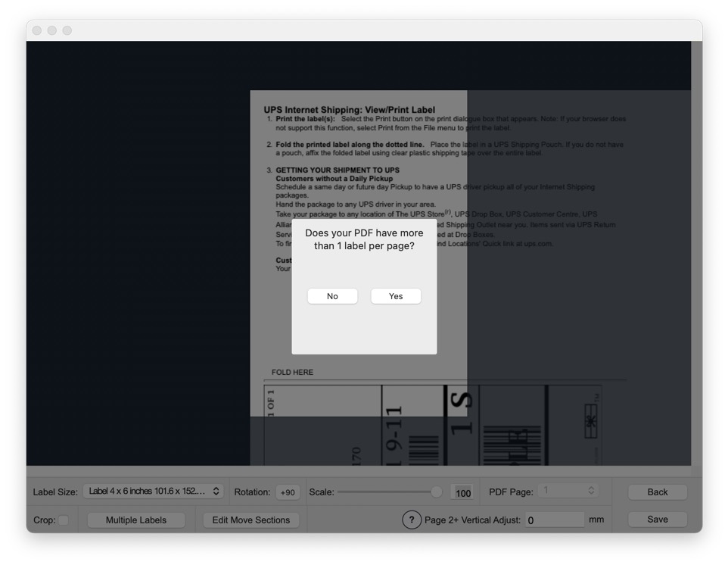Image resolution: width=728 pixels, height=565 pixels.
Task: Click No in the PDF label dialog
Action: point(332,296)
